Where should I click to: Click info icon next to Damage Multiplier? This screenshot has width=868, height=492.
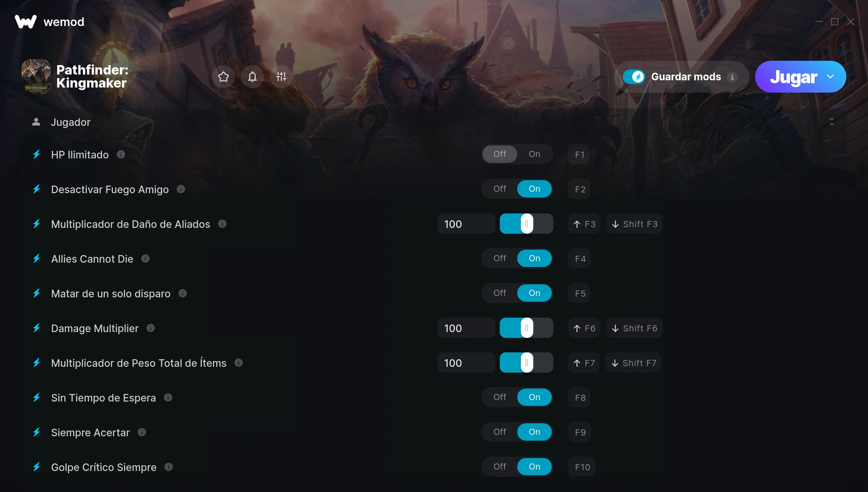151,328
